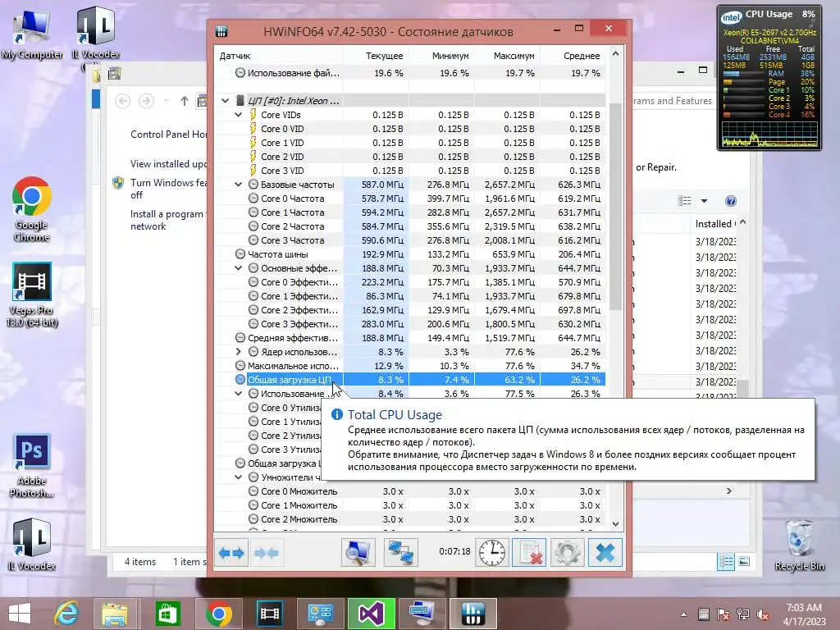Open Google Chrome desktop shortcut
Image resolution: width=840 pixels, height=630 pixels.
[x=32, y=209]
